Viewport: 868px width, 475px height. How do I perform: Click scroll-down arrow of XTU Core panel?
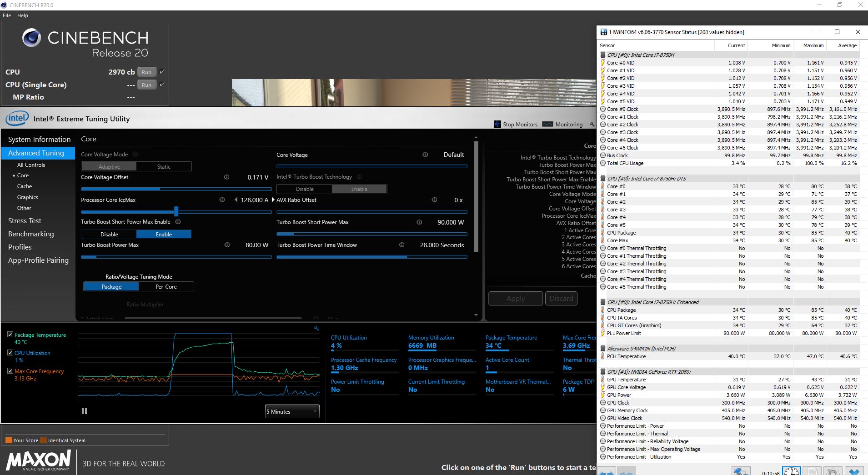coord(476,315)
